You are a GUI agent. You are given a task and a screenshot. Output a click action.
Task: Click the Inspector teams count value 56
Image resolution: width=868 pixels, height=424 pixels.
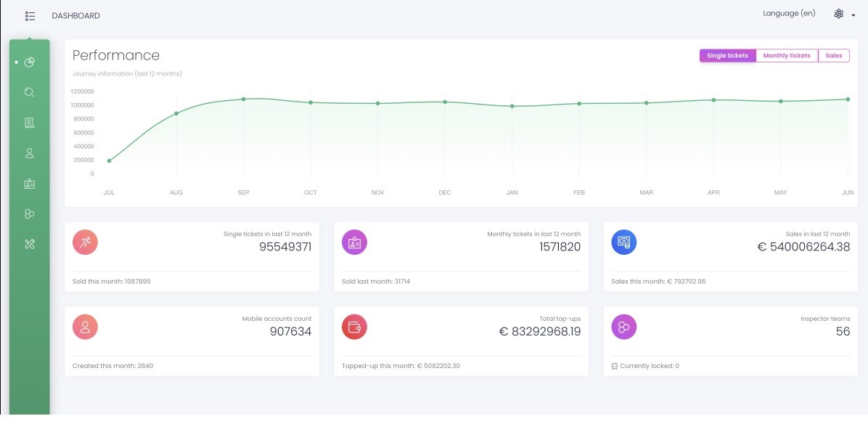click(x=843, y=332)
